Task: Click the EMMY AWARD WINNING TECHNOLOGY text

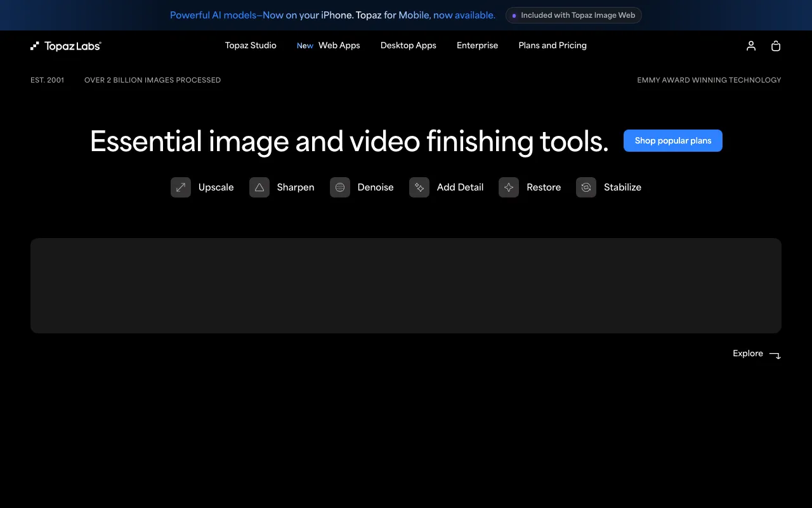Action: click(709, 80)
